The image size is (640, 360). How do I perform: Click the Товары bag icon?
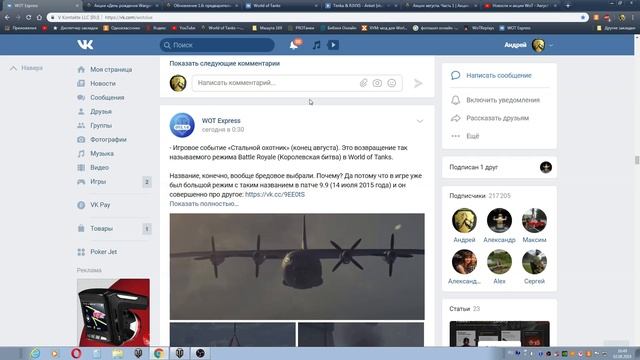pyautogui.click(x=81, y=228)
